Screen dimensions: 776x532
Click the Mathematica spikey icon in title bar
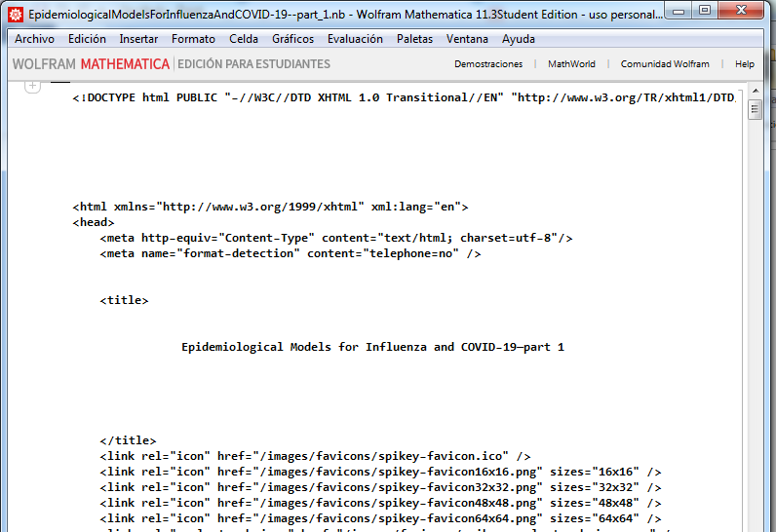16,15
